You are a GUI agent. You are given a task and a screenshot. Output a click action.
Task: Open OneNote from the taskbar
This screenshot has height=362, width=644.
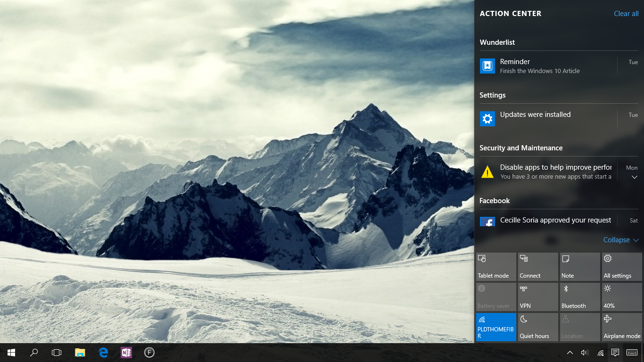126,353
